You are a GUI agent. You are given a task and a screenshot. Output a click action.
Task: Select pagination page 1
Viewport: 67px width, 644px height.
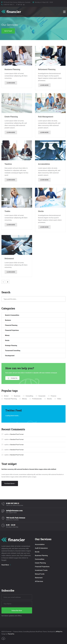(x=3, y=282)
